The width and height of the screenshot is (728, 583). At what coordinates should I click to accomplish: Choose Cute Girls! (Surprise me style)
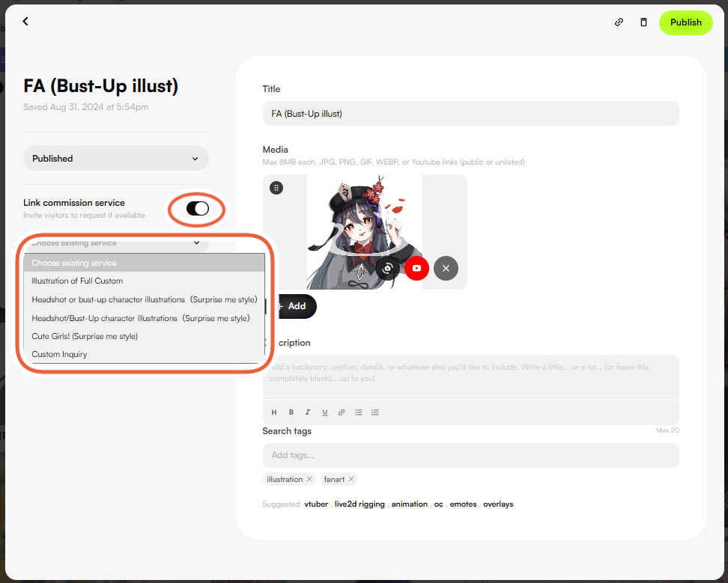pyautogui.click(x=85, y=336)
